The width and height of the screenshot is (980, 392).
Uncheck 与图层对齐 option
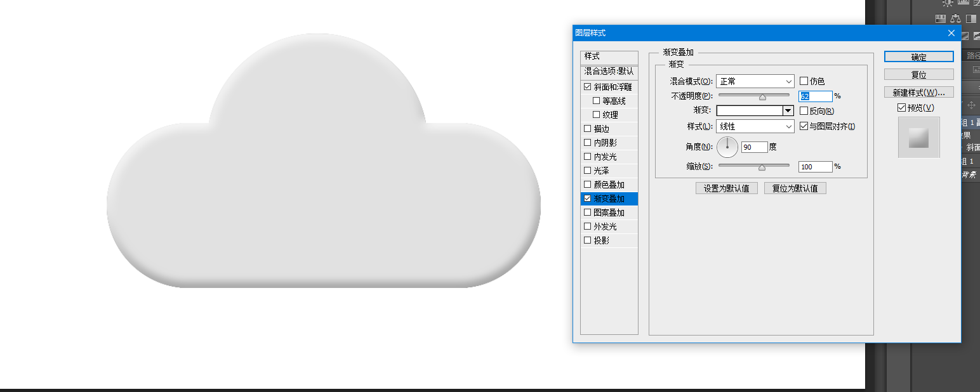[804, 126]
